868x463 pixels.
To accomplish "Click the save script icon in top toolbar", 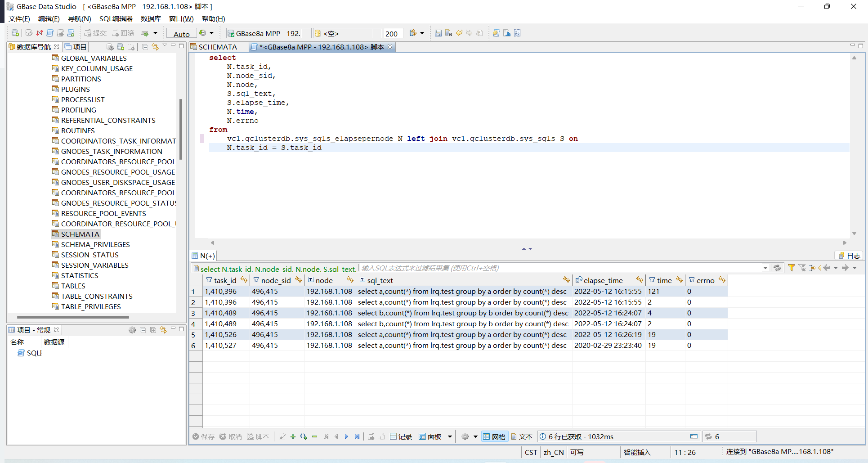I will click(438, 33).
